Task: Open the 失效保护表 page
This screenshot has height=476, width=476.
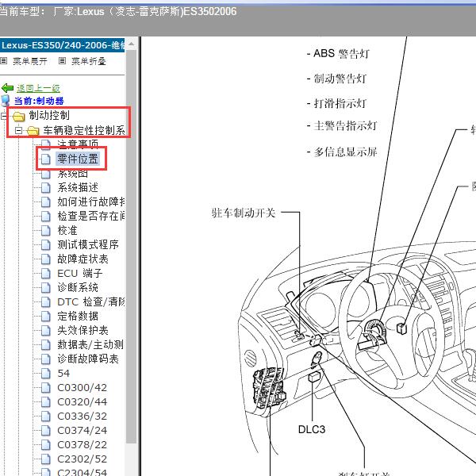Action: click(x=83, y=330)
